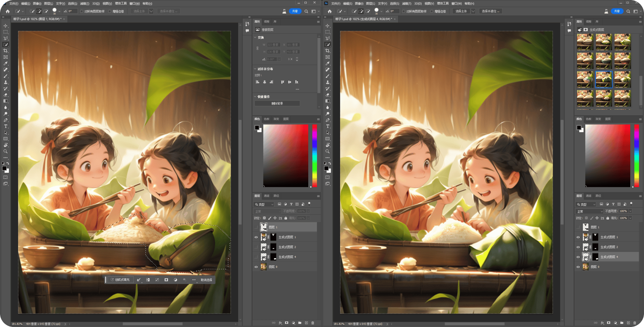This screenshot has height=327, width=644.
Task: Click adjustment layer icon in contextual task bar
Action: click(x=175, y=280)
